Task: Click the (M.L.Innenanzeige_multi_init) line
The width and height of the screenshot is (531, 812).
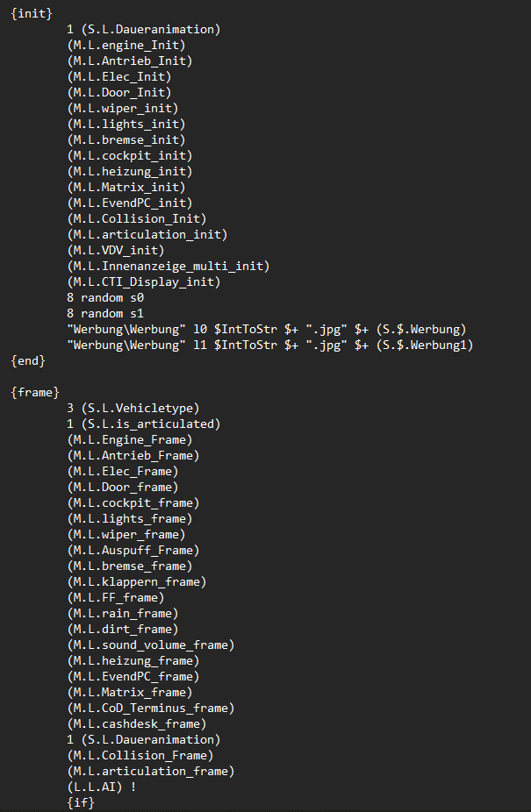Action: pyautogui.click(x=169, y=267)
